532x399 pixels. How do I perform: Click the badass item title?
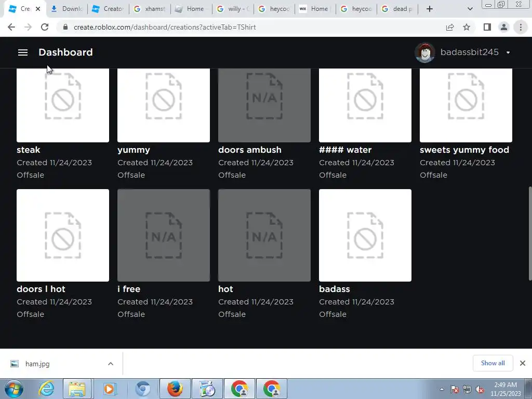pyautogui.click(x=335, y=289)
